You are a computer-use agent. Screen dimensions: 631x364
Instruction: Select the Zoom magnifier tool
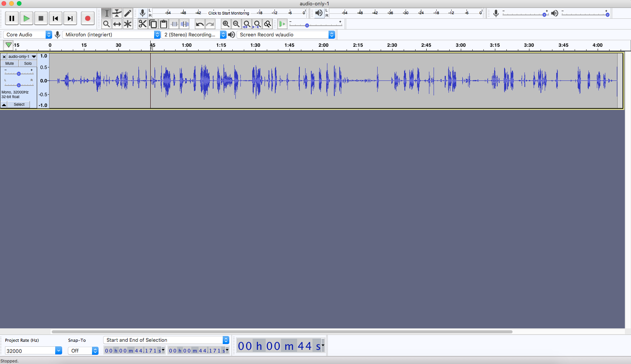point(107,24)
